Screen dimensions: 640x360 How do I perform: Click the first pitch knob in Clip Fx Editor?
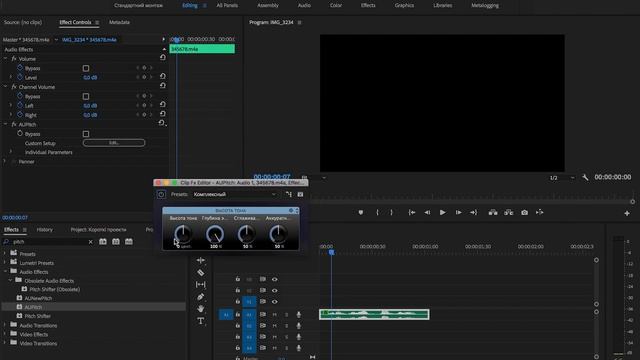[183, 234]
